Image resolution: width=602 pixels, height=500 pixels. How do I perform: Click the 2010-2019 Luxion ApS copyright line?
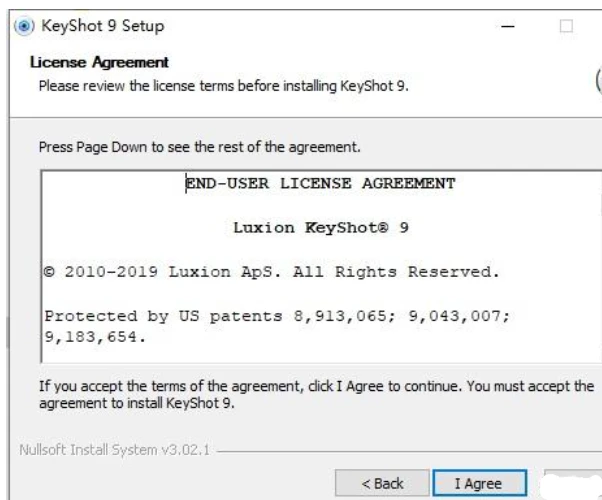coord(272,272)
